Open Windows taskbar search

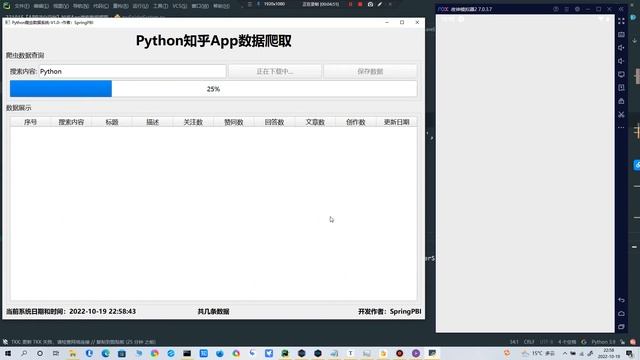click(24, 353)
